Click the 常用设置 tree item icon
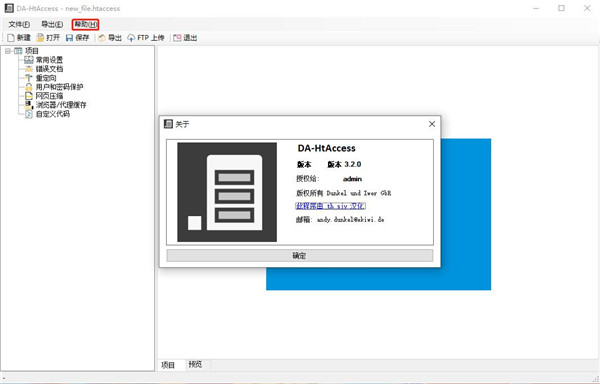Screen dimensions: 600x384 [29, 60]
